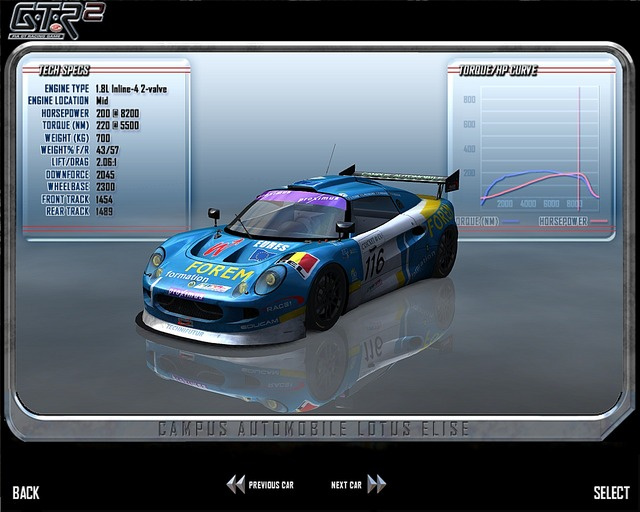This screenshot has height=512, width=640.
Task: Click the DOWNFORCE label
Action: pyautogui.click(x=67, y=175)
